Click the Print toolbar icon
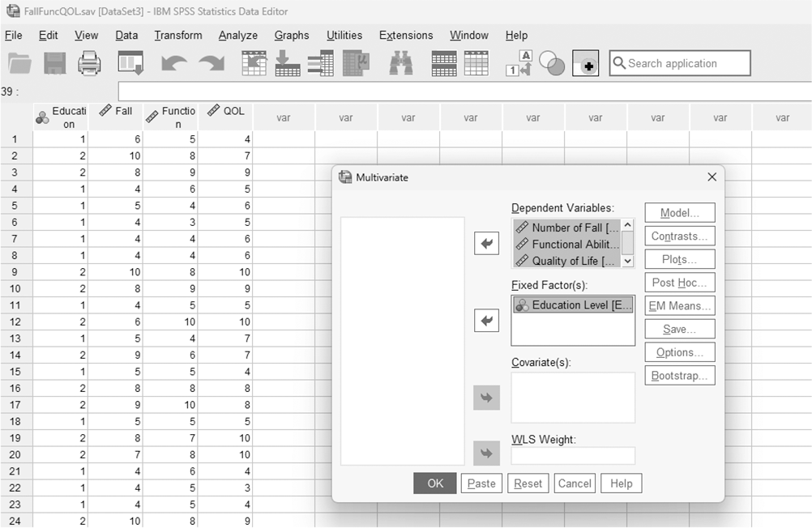The height and width of the screenshot is (528, 812). pyautogui.click(x=89, y=64)
